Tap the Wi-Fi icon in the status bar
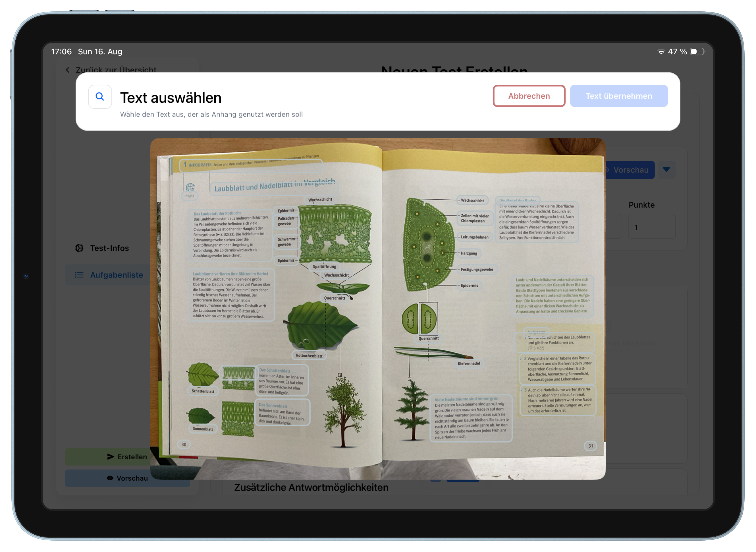 (661, 52)
